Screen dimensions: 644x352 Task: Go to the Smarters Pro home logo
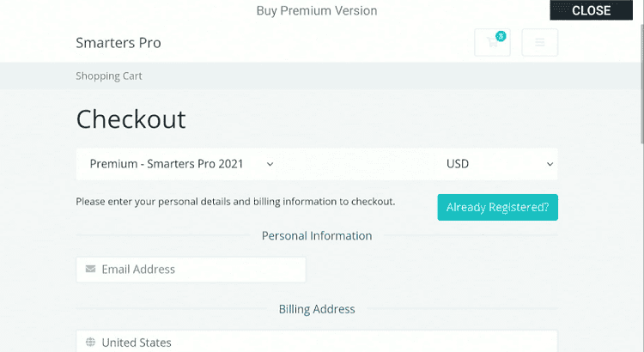[x=118, y=43]
